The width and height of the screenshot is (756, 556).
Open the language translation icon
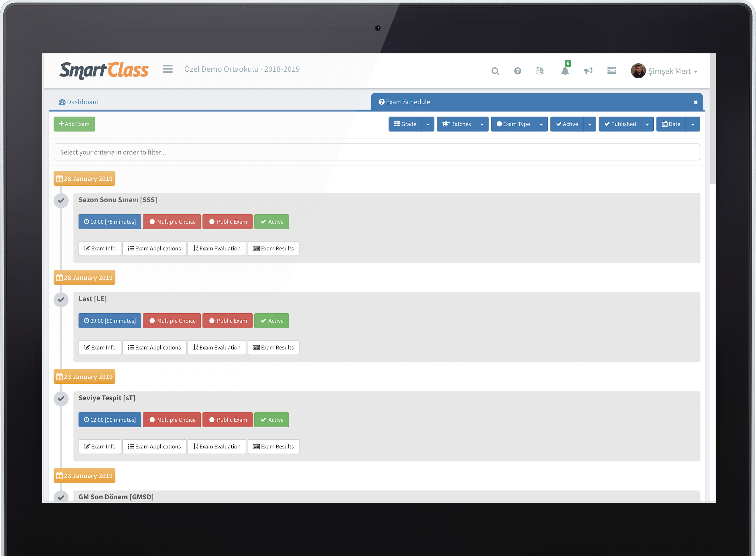click(x=540, y=71)
